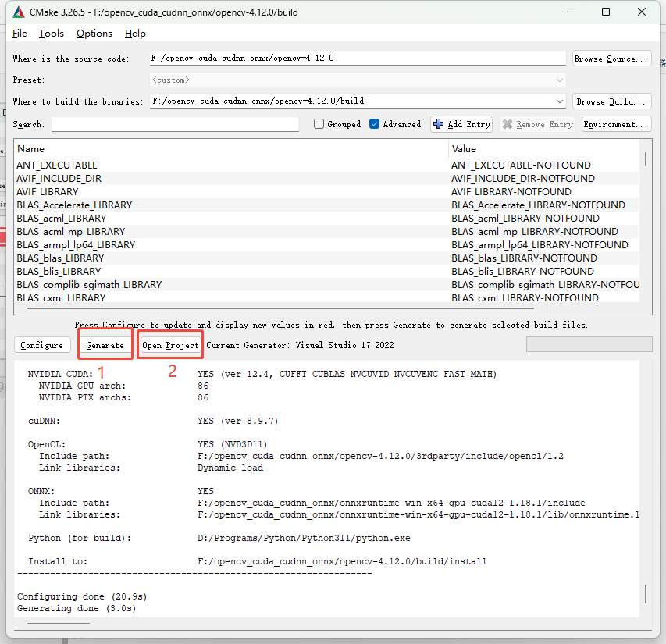Click the Environment button

tap(616, 124)
